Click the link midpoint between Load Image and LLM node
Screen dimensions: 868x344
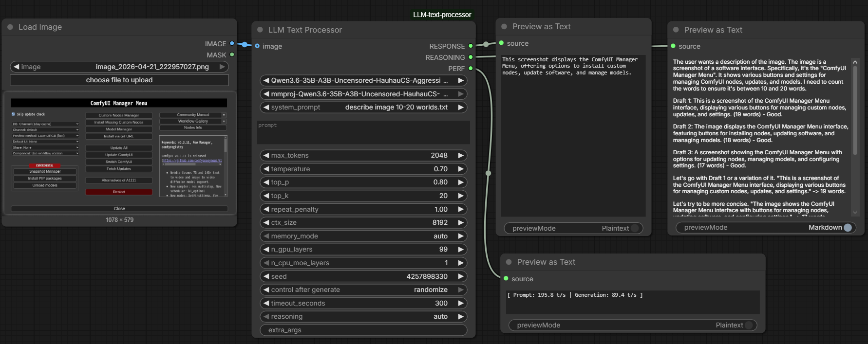(x=245, y=45)
